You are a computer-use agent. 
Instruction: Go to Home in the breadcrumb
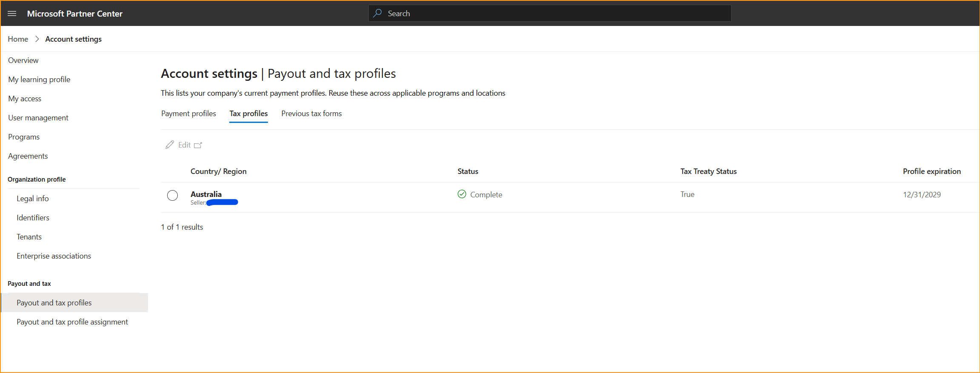pyautogui.click(x=18, y=39)
